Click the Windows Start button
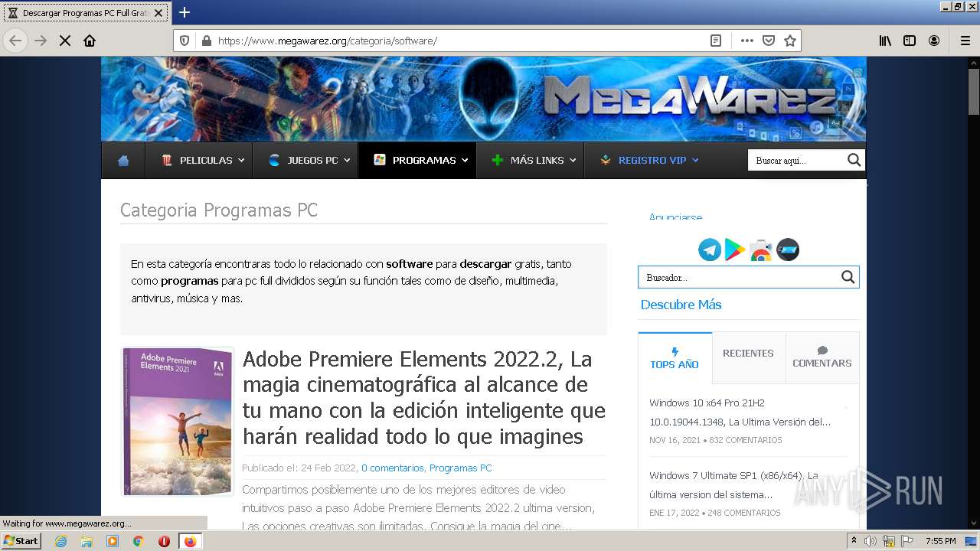980x551 pixels. click(x=21, y=541)
